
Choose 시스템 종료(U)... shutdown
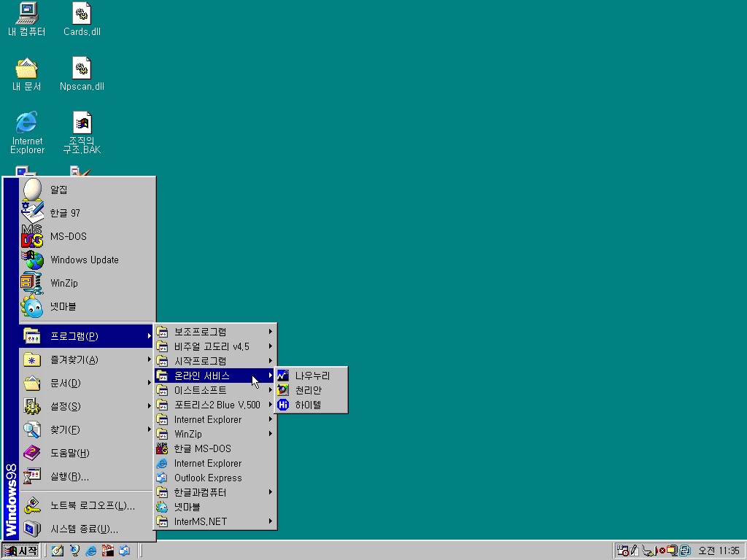click(x=88, y=529)
